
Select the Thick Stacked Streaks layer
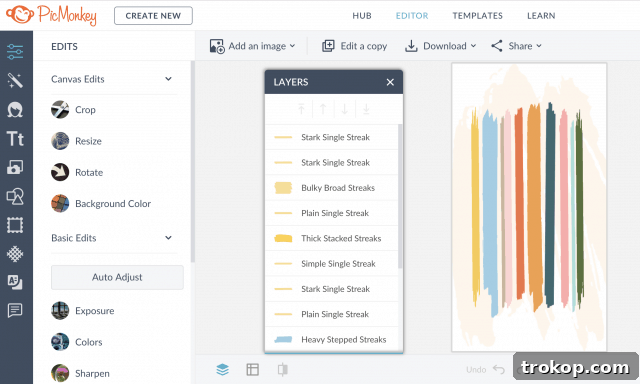(331, 238)
